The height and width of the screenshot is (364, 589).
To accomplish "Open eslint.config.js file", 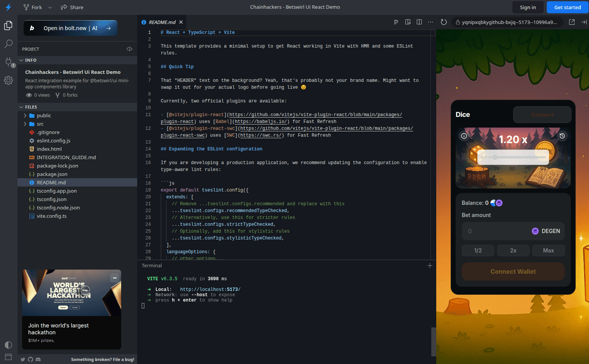I will pos(77,140).
